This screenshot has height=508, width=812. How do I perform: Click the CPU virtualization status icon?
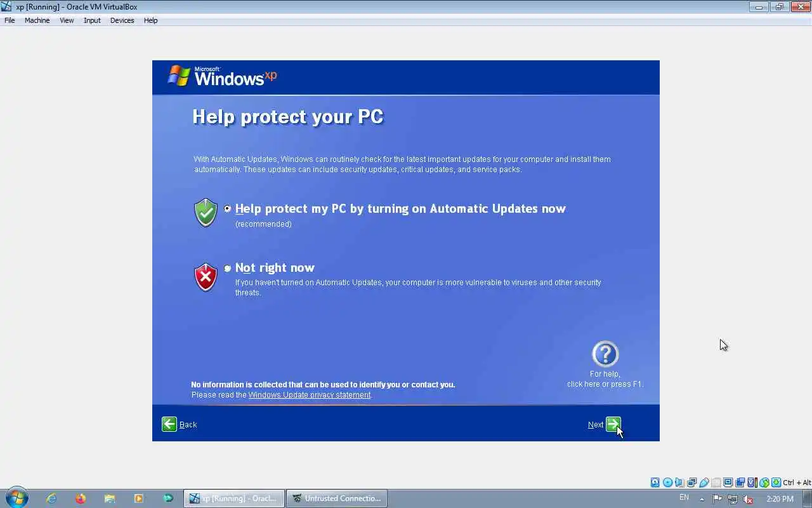pyautogui.click(x=752, y=483)
